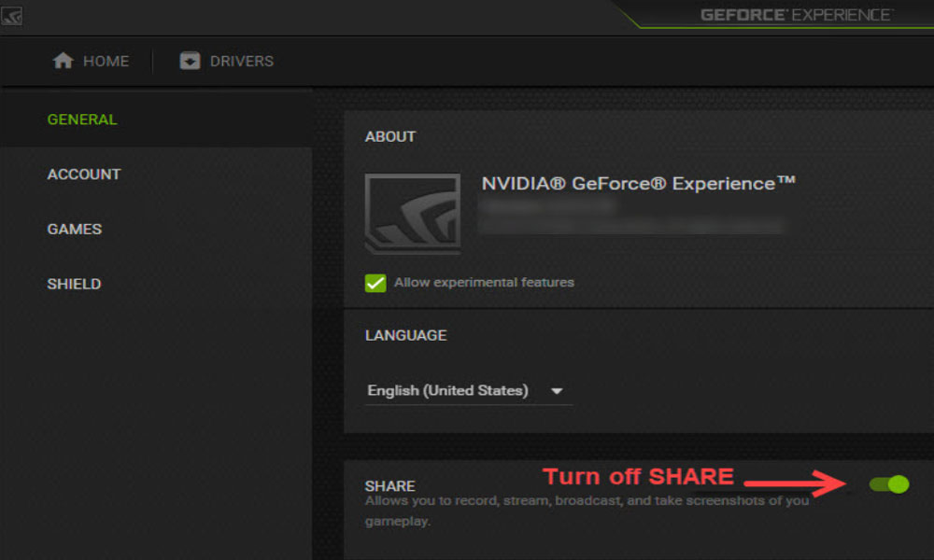
Task: Open the ACCOUNT settings section
Action: point(156,175)
